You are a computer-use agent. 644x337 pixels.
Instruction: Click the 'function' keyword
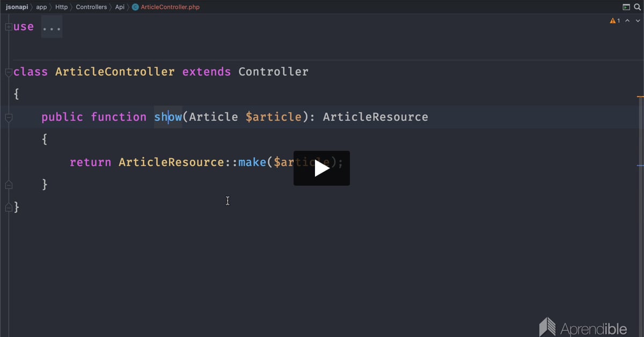point(119,116)
